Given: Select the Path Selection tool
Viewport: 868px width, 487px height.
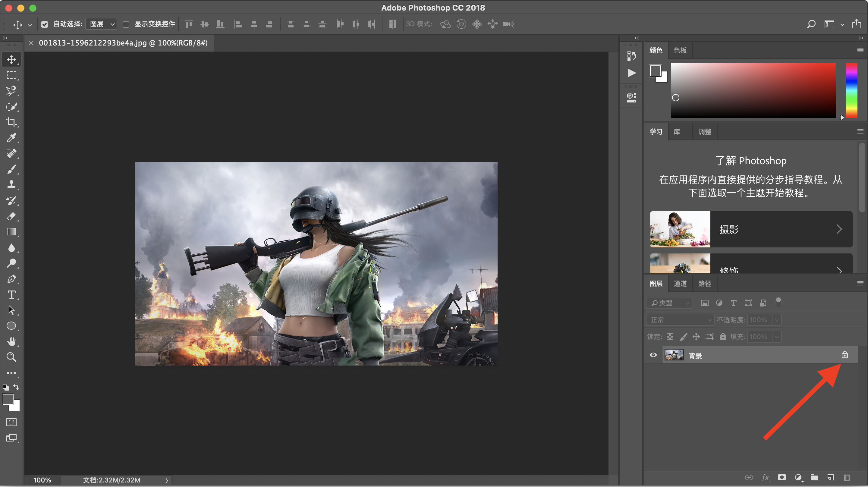Looking at the screenshot, I should click(11, 310).
